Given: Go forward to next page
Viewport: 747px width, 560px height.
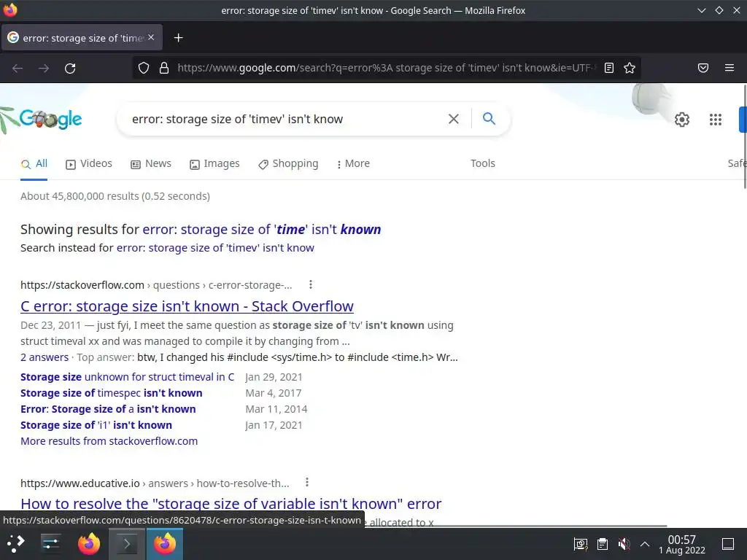Looking at the screenshot, I should click(44, 68).
